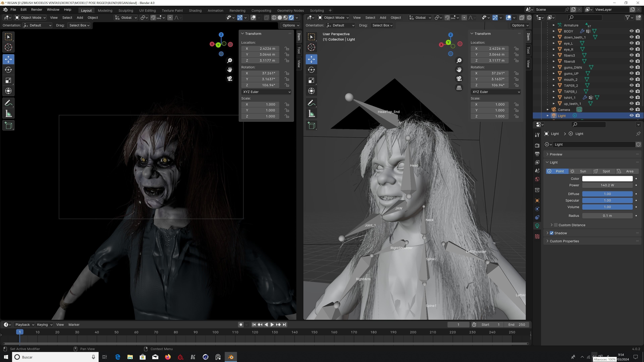Switch to the Geometry Nodes workspace tab
This screenshot has height=362, width=644.
(x=290, y=11)
